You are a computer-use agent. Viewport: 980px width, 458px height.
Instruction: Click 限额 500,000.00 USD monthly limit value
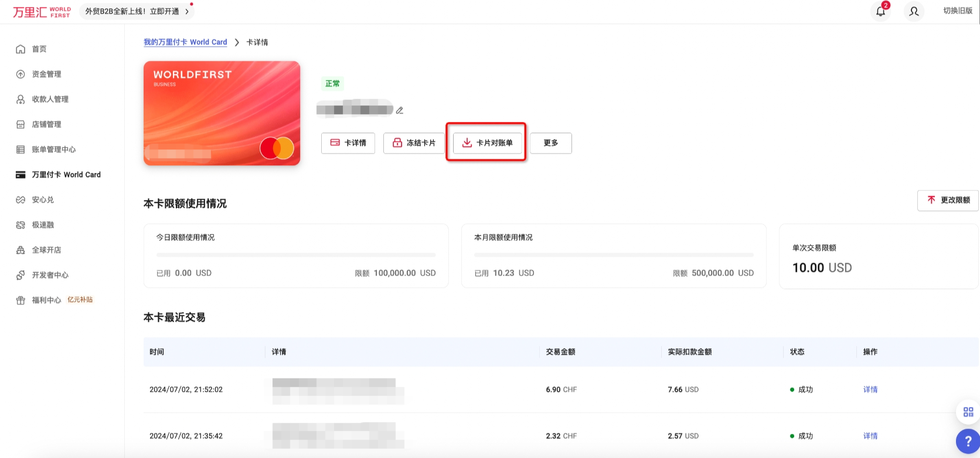(713, 273)
